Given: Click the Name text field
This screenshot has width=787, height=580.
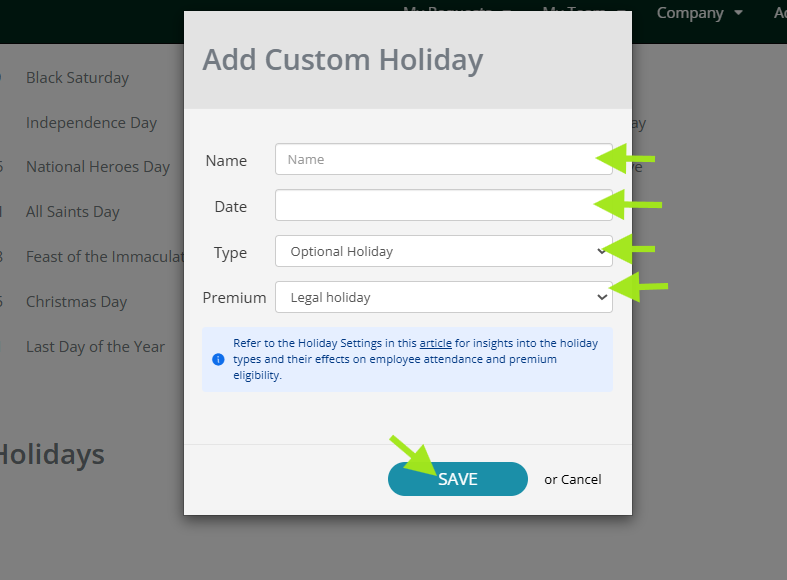Looking at the screenshot, I should (x=443, y=159).
